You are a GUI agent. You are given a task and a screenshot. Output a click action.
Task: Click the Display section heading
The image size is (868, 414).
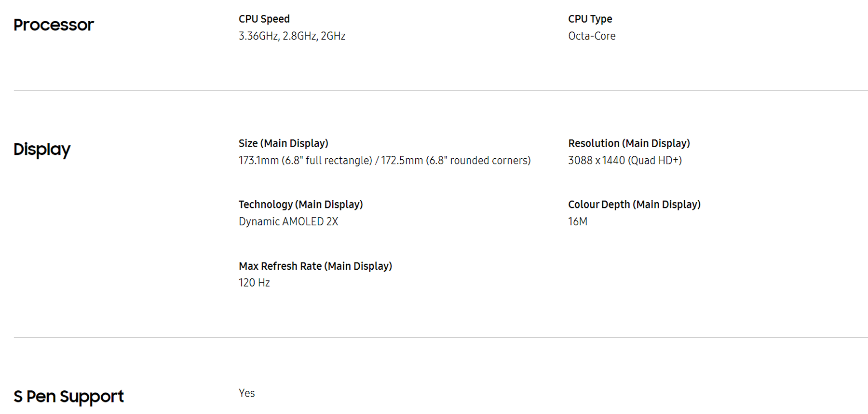tap(42, 150)
